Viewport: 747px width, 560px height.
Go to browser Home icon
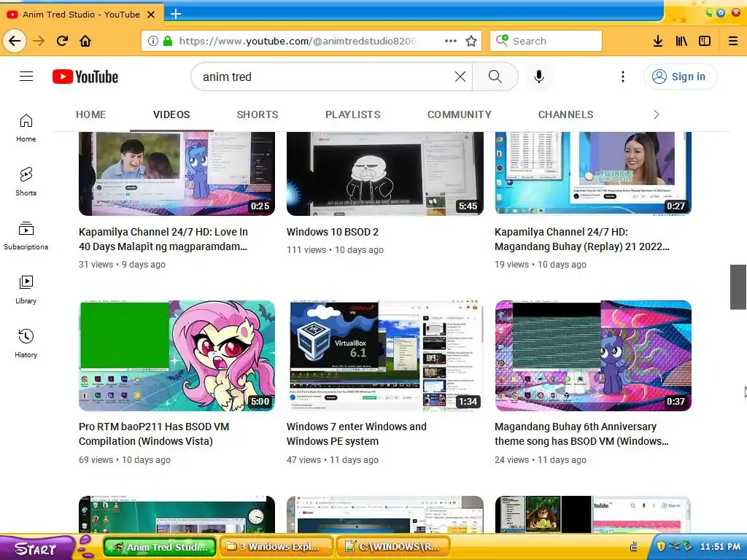pyautogui.click(x=85, y=41)
